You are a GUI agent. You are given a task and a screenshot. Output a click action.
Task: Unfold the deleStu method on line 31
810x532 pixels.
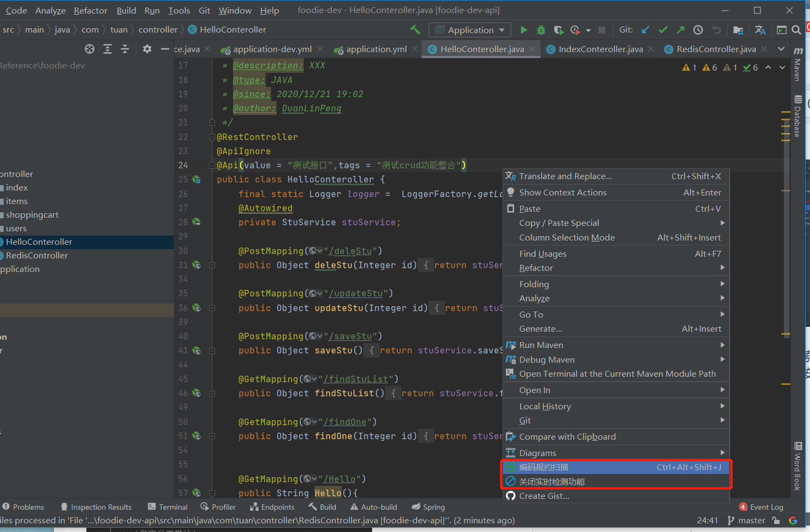tap(212, 265)
